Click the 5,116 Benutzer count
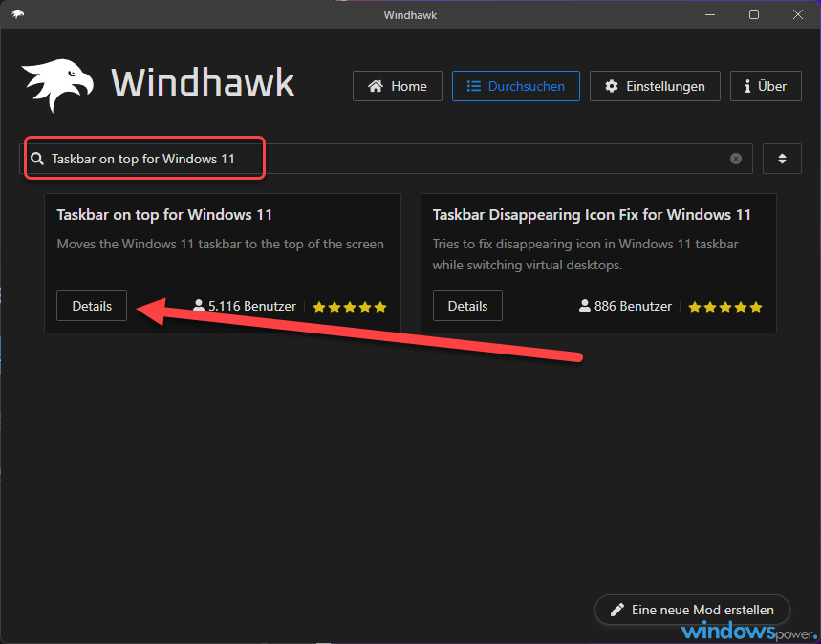 pos(252,307)
